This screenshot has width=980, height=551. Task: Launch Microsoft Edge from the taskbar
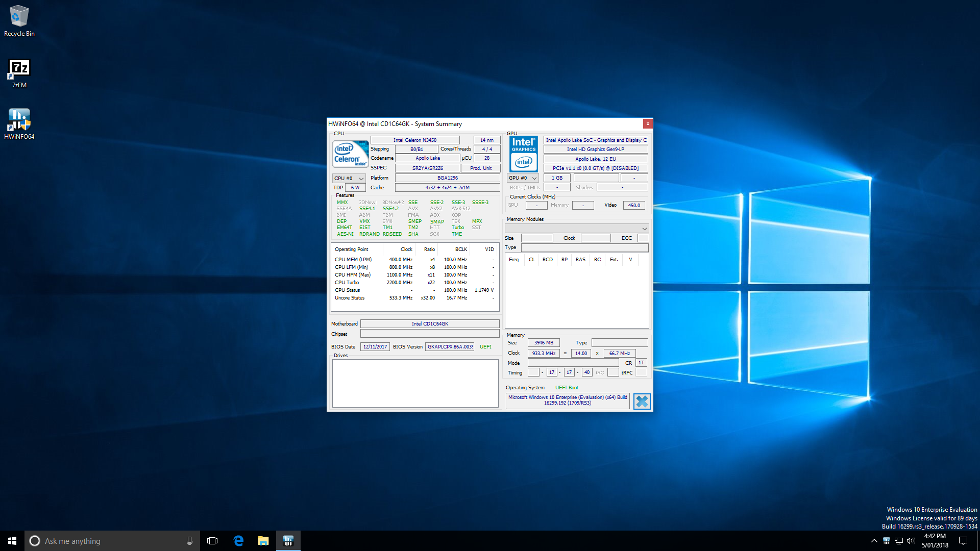[x=238, y=541]
